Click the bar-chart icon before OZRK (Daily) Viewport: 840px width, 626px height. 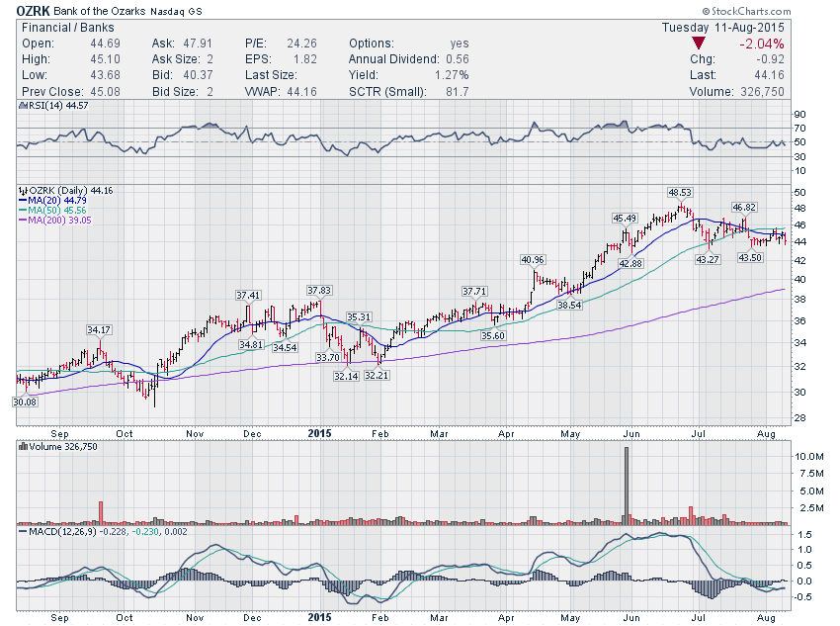click(x=23, y=190)
